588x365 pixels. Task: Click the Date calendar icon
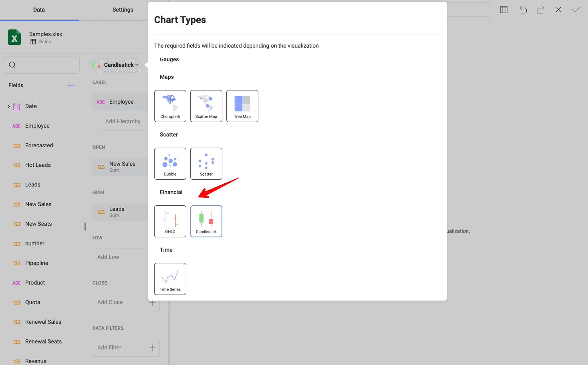pyautogui.click(x=16, y=106)
